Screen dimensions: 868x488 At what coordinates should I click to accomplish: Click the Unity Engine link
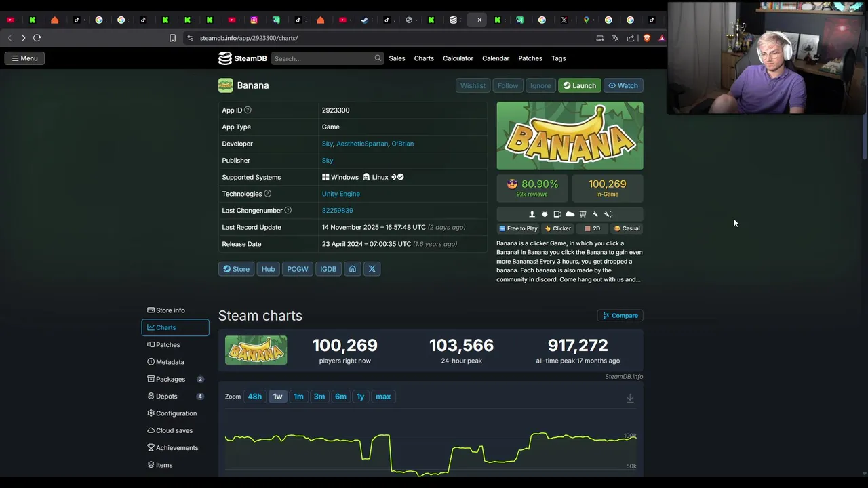(x=341, y=194)
